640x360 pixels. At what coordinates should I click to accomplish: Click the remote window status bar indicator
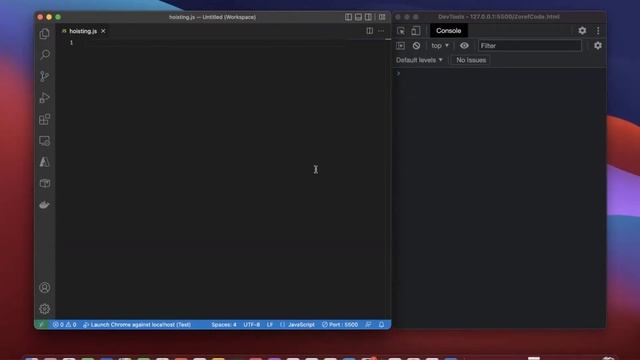pos(41,324)
